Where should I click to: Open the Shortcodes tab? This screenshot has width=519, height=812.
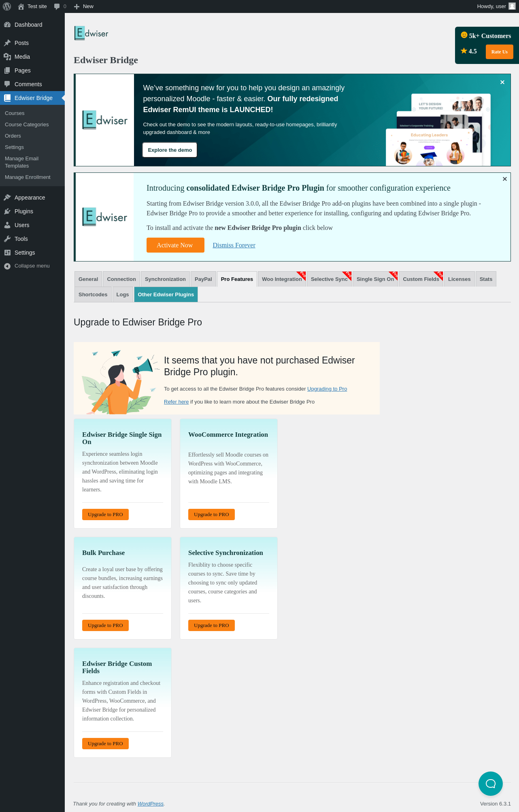[93, 295]
